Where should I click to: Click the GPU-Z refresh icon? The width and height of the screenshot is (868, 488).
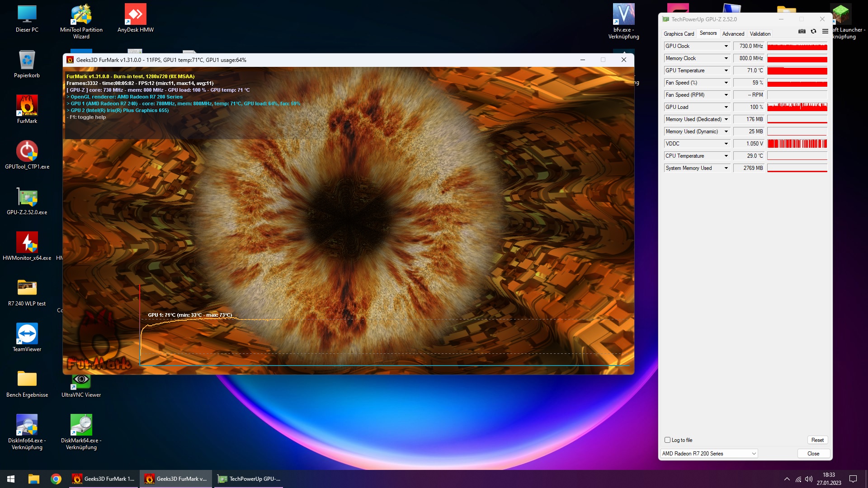point(813,32)
